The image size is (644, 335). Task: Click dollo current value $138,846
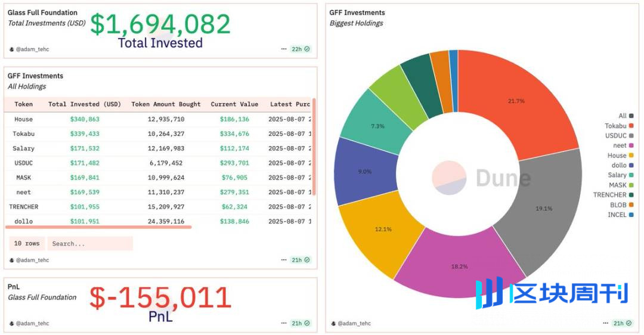pos(234,221)
